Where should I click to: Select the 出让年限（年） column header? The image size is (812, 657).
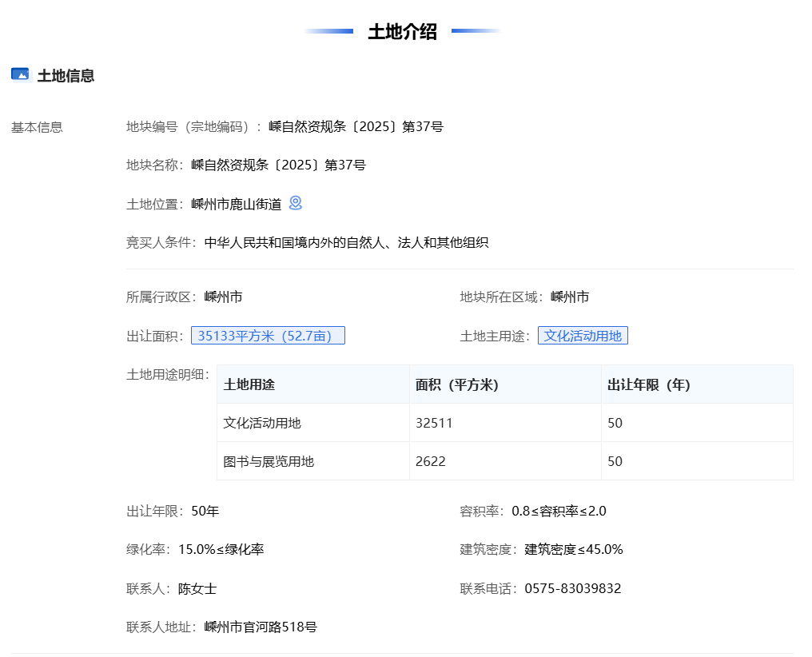coord(648,384)
